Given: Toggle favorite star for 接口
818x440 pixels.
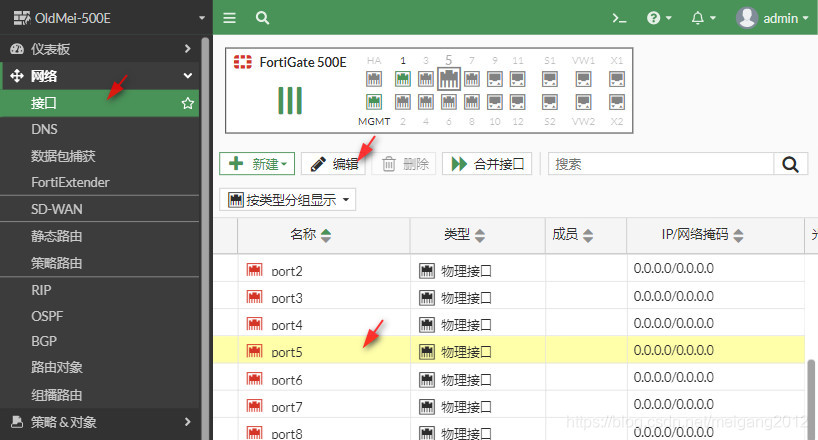Looking at the screenshot, I should (187, 103).
